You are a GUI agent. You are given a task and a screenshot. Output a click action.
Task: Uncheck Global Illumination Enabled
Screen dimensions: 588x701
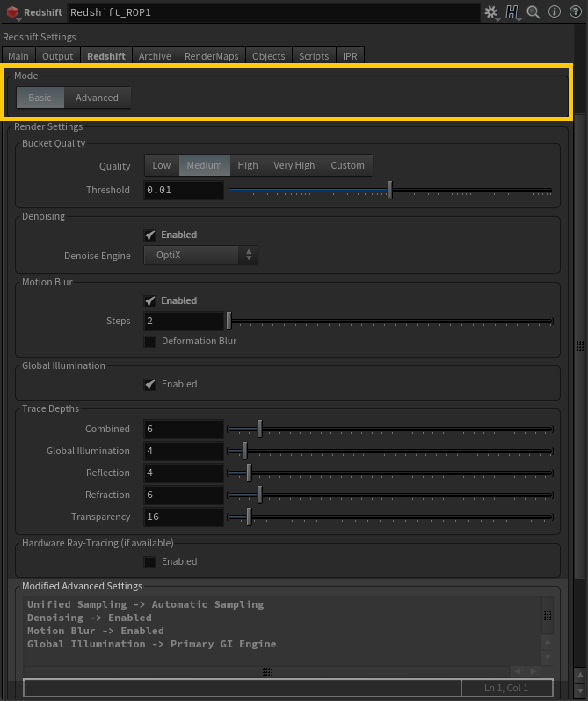[x=150, y=385]
